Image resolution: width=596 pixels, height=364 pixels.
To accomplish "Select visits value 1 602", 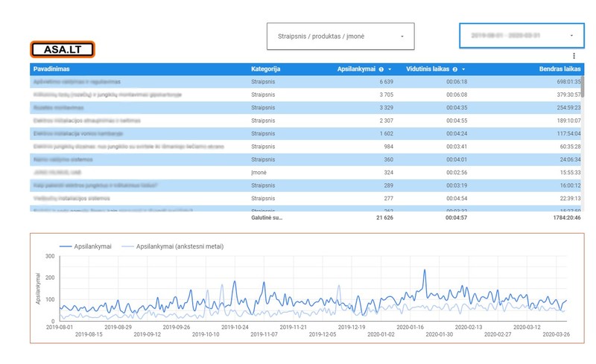I will (386, 133).
